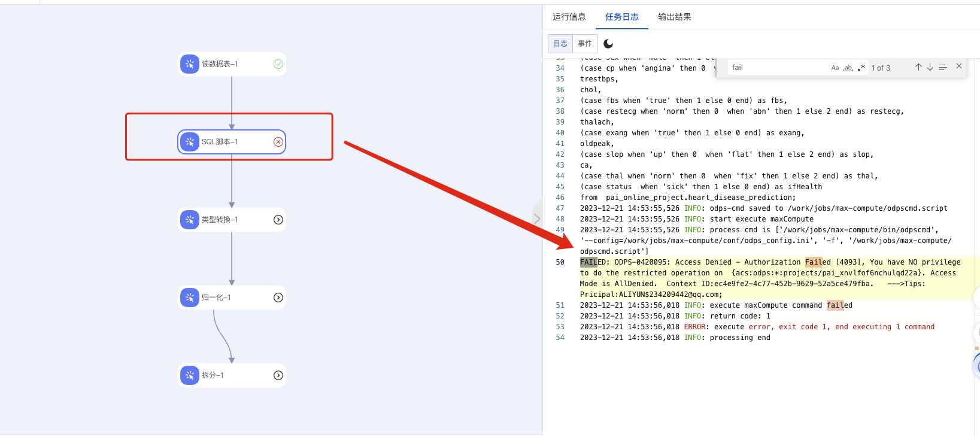
Task: Click 'Pricipal:ALIYUN$234209442@qq.com' text
Action: tap(651, 295)
